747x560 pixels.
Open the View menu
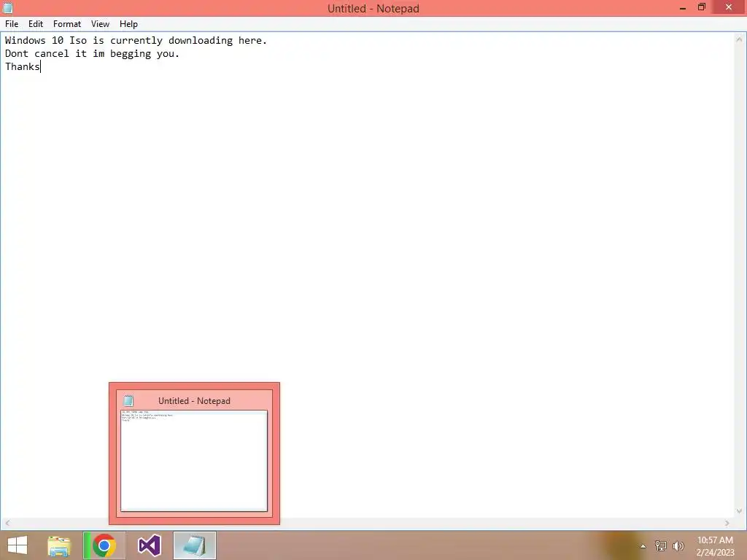(100, 24)
